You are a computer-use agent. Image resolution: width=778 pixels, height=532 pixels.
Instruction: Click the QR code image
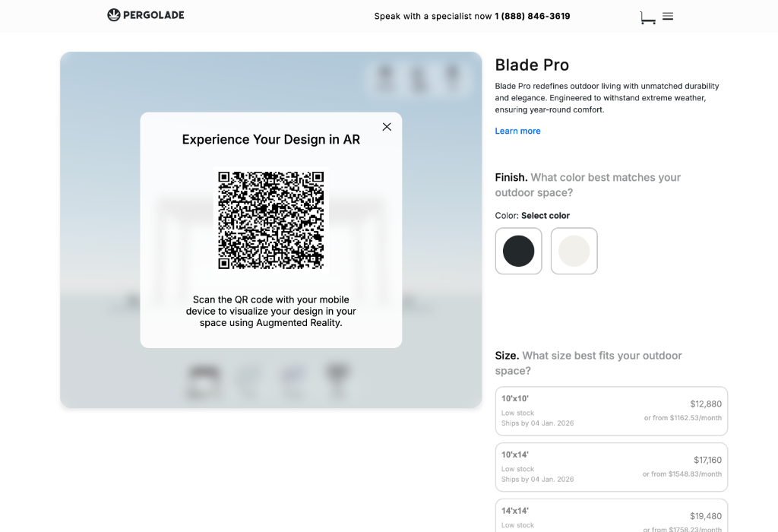point(271,220)
